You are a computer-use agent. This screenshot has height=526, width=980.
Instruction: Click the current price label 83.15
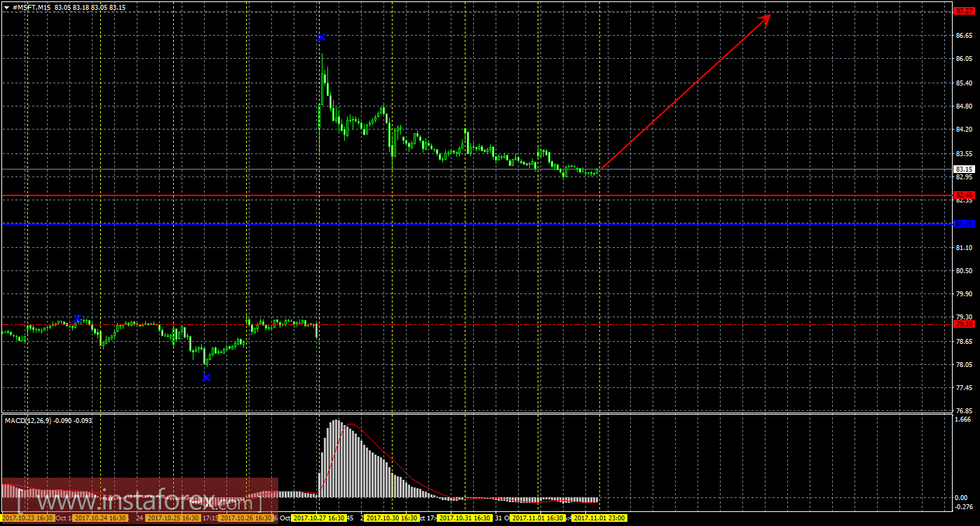[x=965, y=169]
